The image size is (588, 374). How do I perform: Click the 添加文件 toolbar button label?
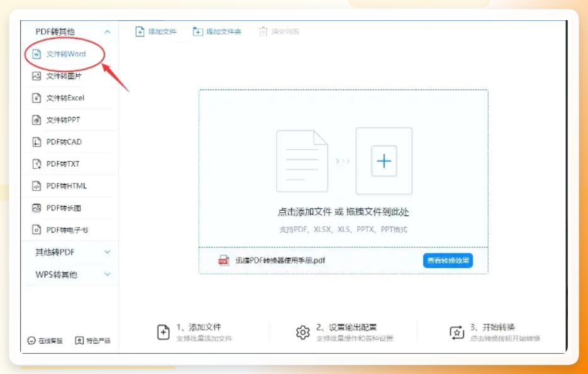click(162, 31)
